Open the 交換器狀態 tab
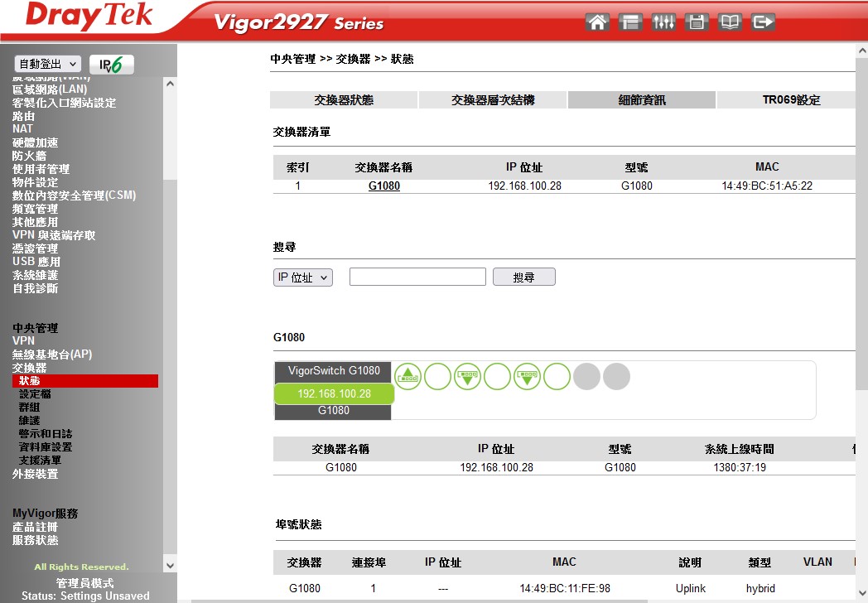Viewport: 868px width, 603px height. click(344, 100)
